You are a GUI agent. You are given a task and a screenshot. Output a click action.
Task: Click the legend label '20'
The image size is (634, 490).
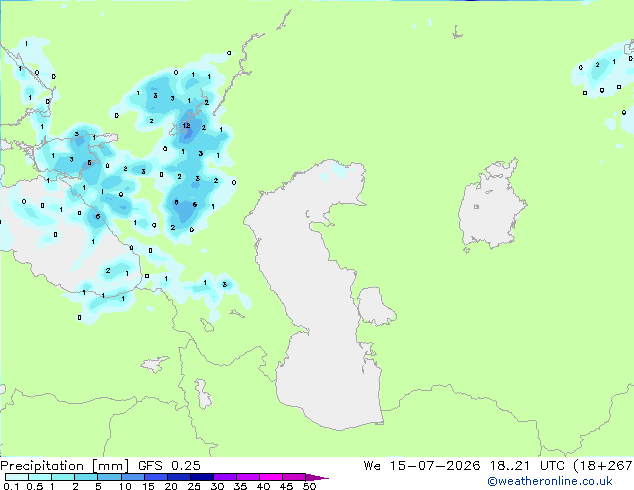pos(171,486)
